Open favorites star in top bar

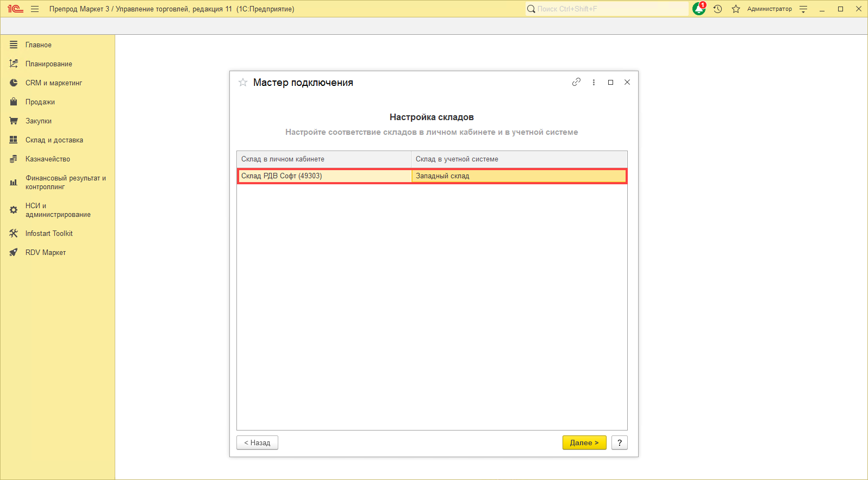coord(736,9)
